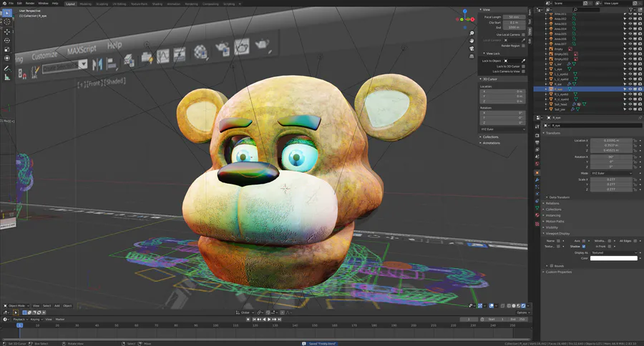
Task: Collapse the Viewport Display panel
Action: click(x=557, y=234)
